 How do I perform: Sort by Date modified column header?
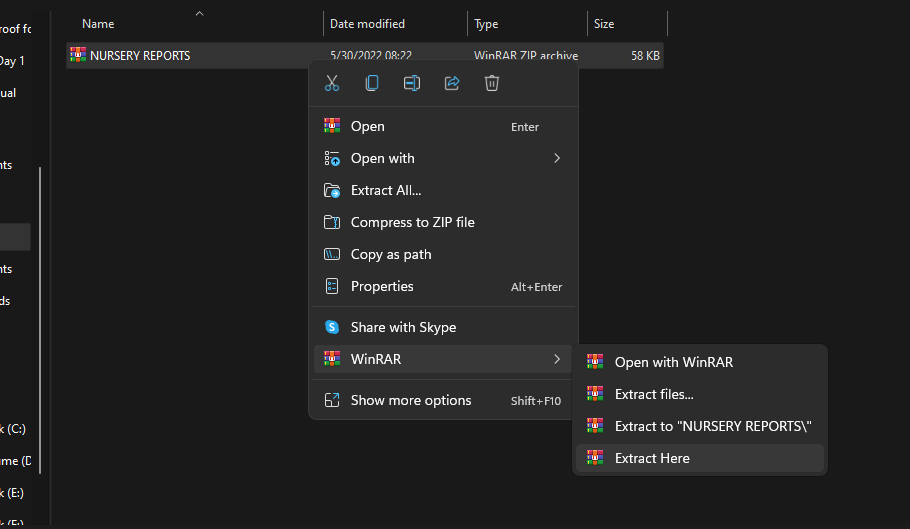click(367, 24)
